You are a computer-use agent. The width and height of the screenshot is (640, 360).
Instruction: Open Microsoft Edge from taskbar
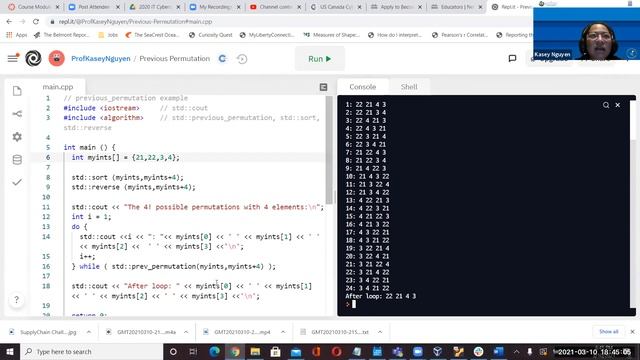[x=214, y=351]
